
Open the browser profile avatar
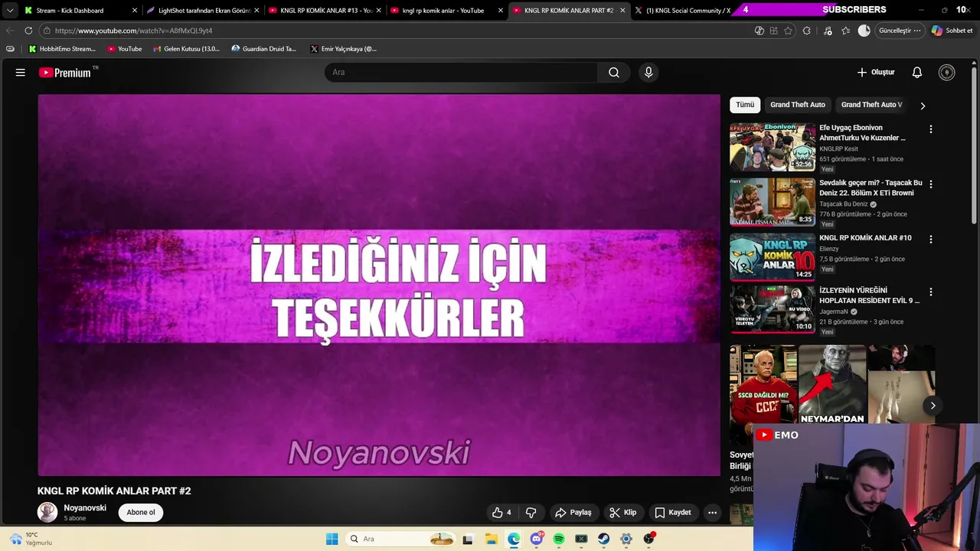coord(864,31)
